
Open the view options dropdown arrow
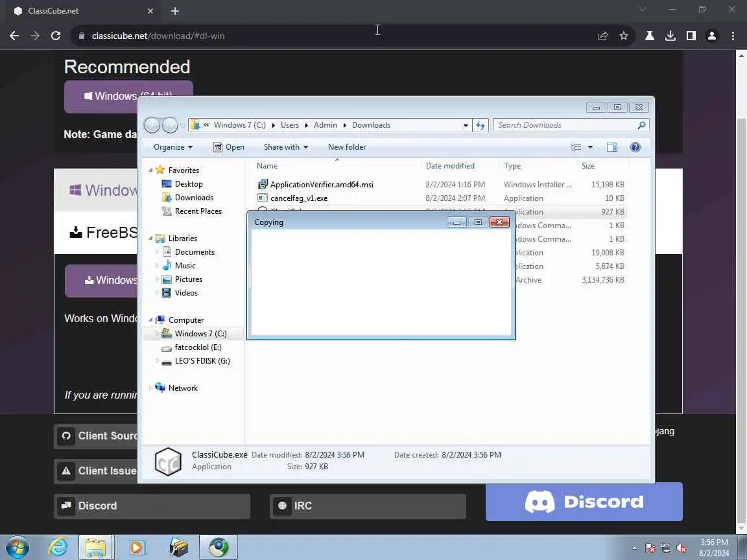point(590,147)
